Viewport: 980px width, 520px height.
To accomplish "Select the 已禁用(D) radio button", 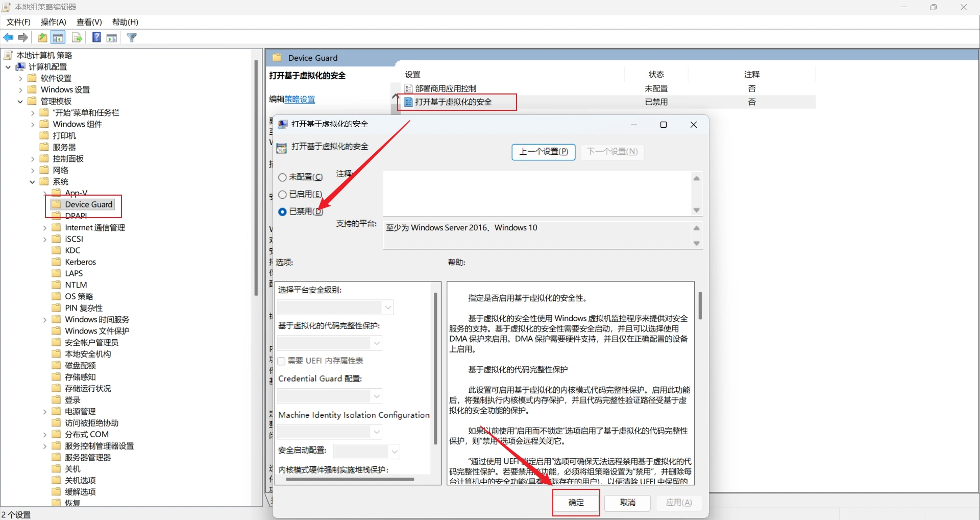I will click(282, 211).
